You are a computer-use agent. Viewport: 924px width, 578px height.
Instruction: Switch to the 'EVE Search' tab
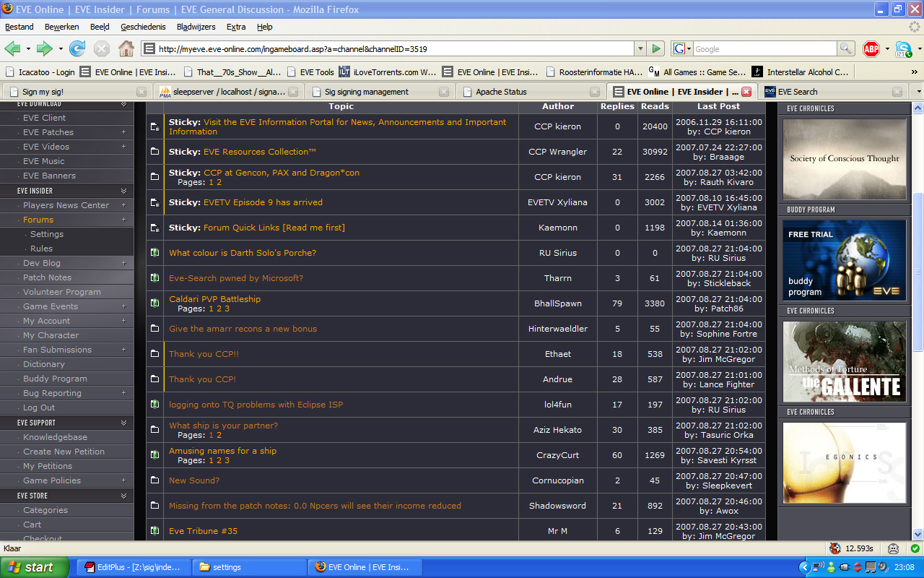coord(833,92)
